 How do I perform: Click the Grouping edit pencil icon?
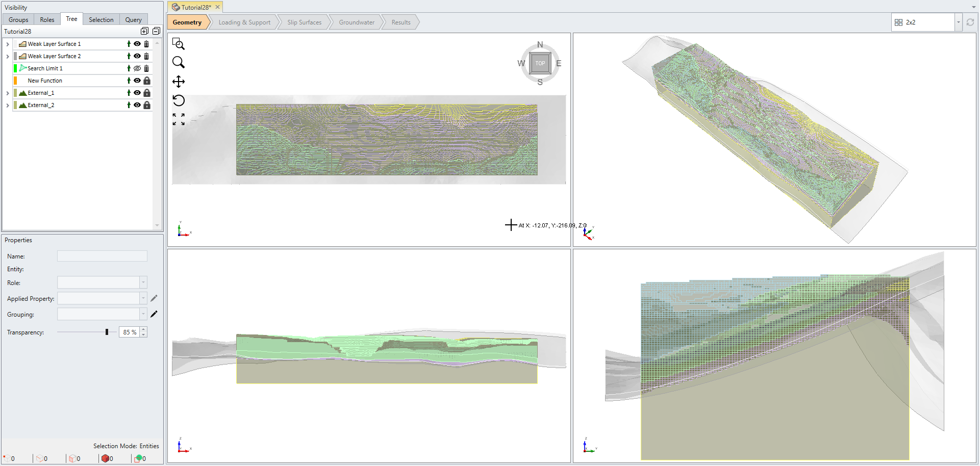pos(154,314)
